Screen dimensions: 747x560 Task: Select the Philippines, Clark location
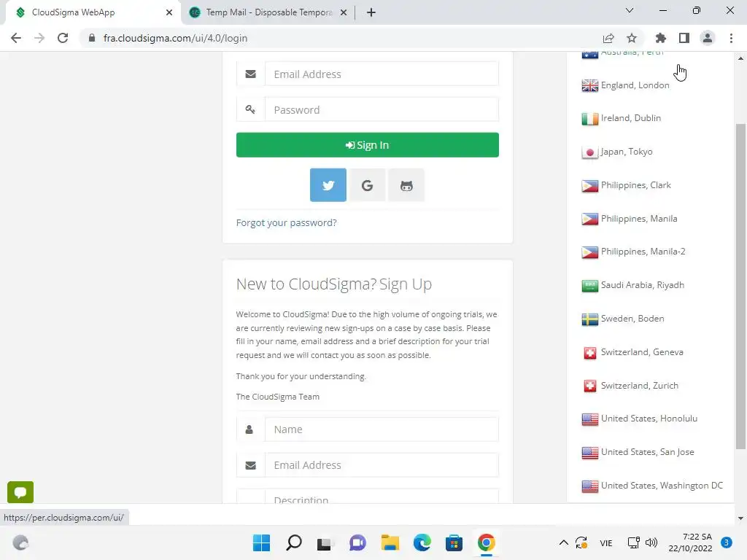click(636, 185)
